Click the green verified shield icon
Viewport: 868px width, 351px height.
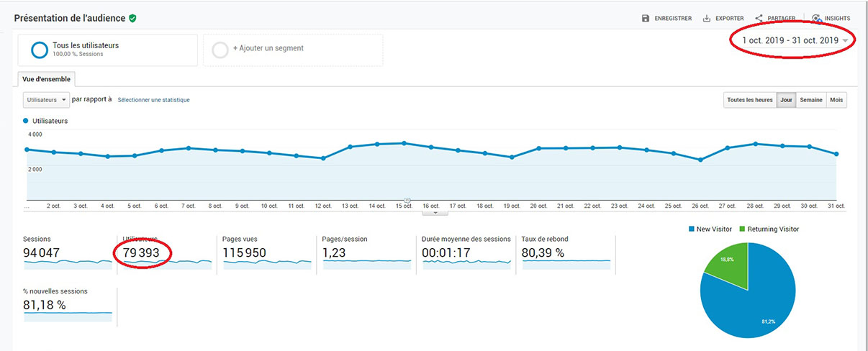(133, 18)
